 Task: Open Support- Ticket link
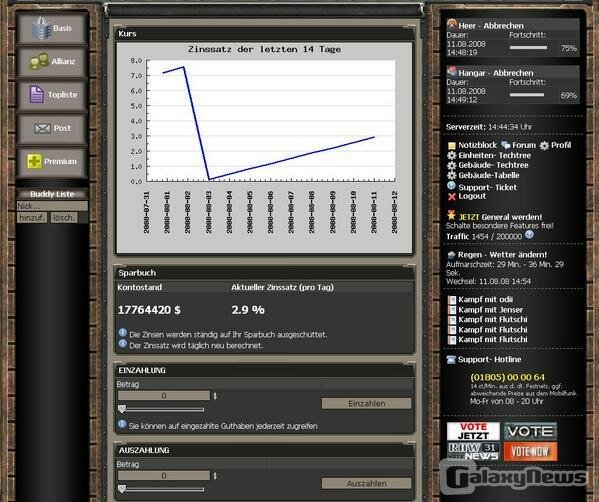(x=487, y=188)
